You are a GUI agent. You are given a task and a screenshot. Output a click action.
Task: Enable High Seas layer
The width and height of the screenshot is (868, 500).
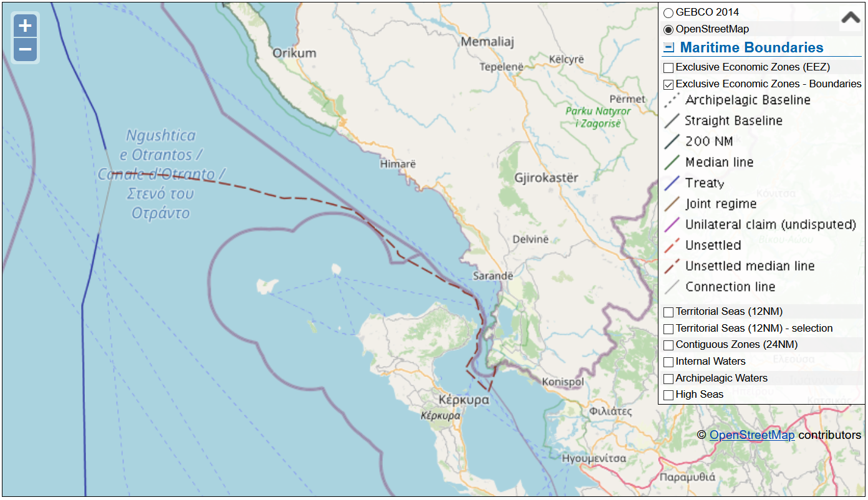(668, 395)
